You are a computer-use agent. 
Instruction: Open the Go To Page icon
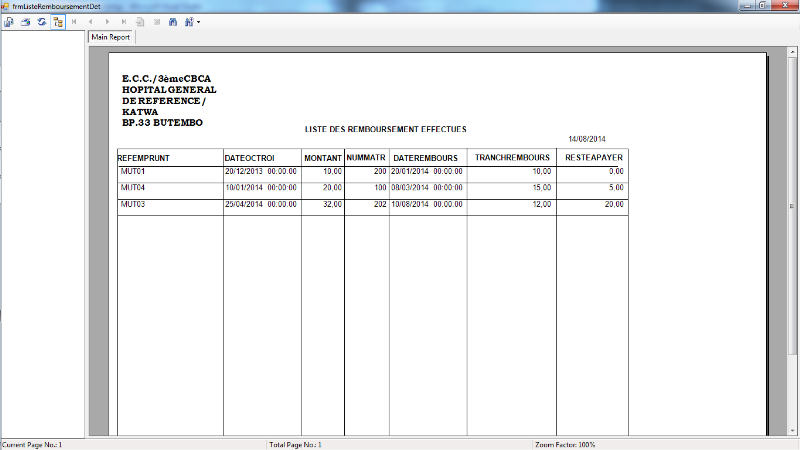coord(140,22)
